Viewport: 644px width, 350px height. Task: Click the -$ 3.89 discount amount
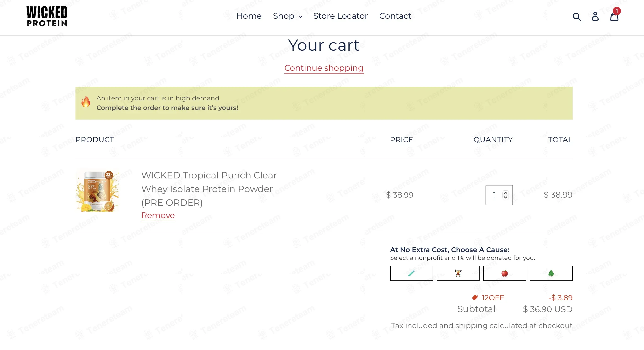pyautogui.click(x=561, y=298)
